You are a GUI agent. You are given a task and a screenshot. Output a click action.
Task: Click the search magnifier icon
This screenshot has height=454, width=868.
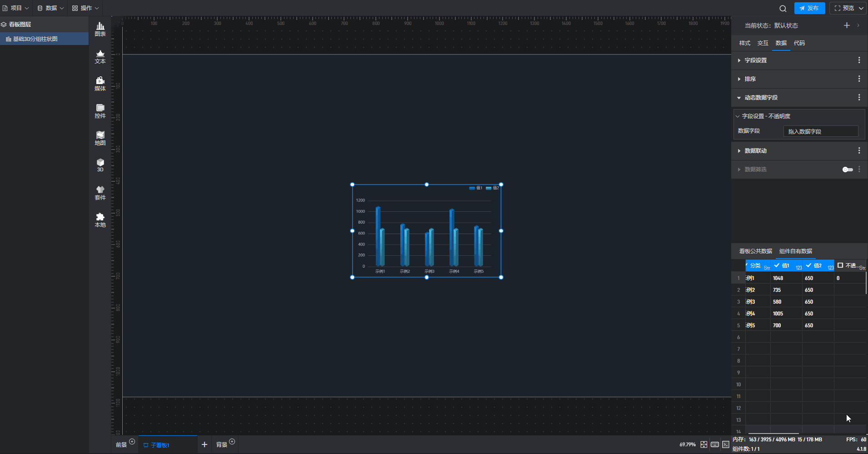(783, 8)
